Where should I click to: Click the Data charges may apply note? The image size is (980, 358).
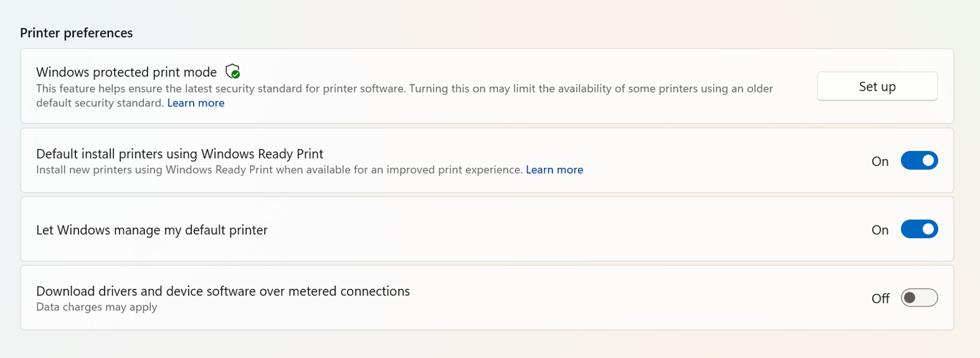tap(96, 307)
